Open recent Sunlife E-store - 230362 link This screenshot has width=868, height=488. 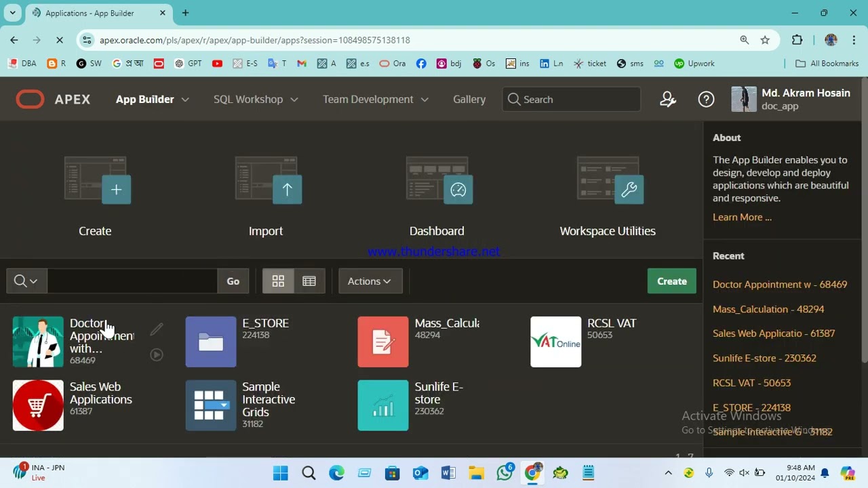click(x=764, y=358)
